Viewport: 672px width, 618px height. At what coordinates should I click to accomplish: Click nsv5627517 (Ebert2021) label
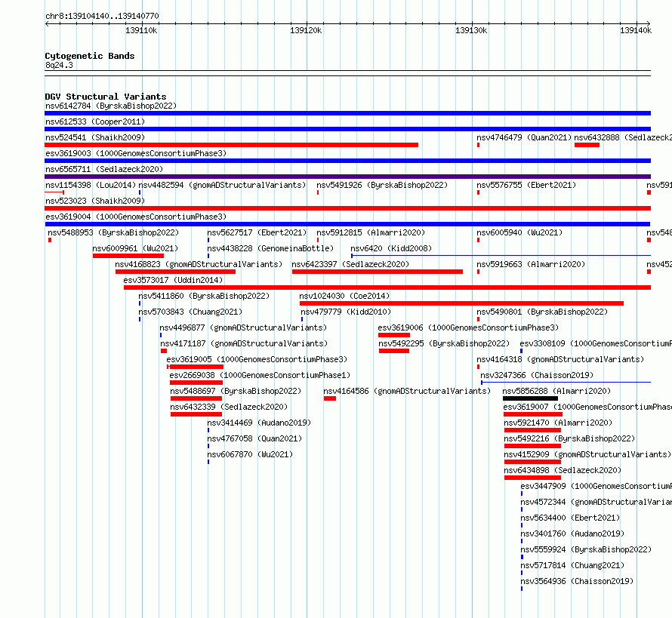pos(257,232)
